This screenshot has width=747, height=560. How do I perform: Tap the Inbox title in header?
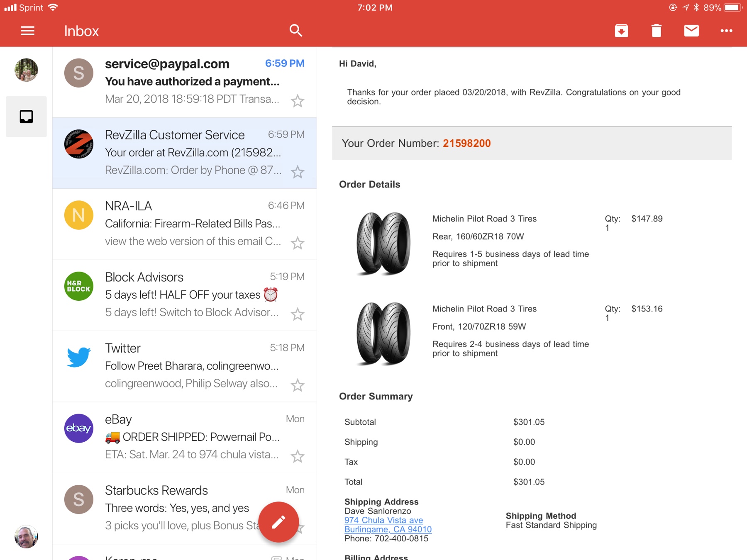(81, 31)
